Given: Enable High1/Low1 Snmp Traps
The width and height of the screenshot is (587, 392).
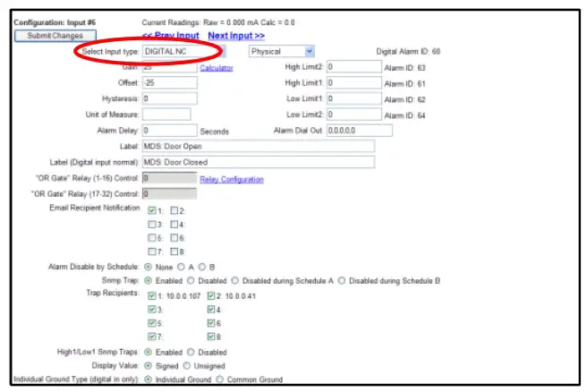Looking at the screenshot, I should (149, 352).
